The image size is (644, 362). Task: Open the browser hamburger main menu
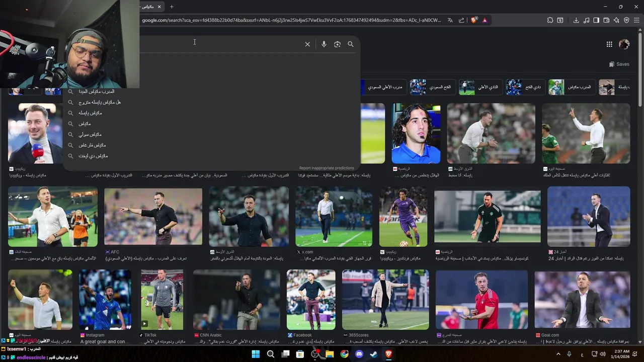click(636, 20)
